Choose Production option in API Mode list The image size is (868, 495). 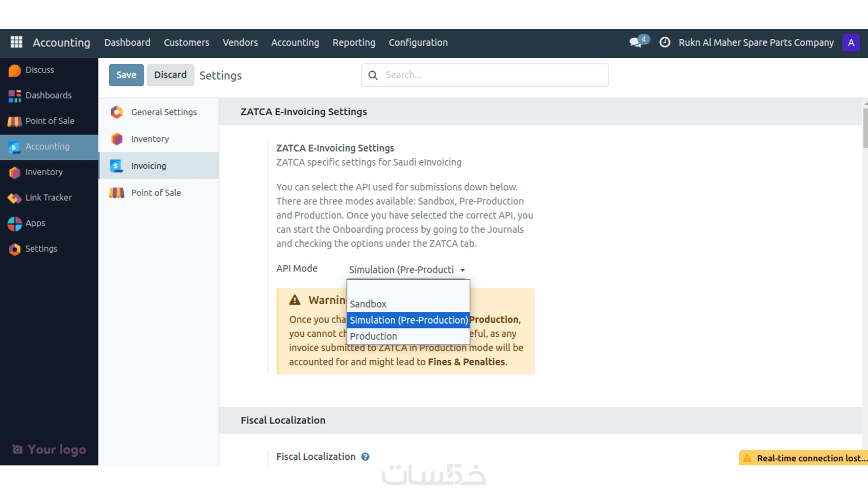[x=373, y=336]
